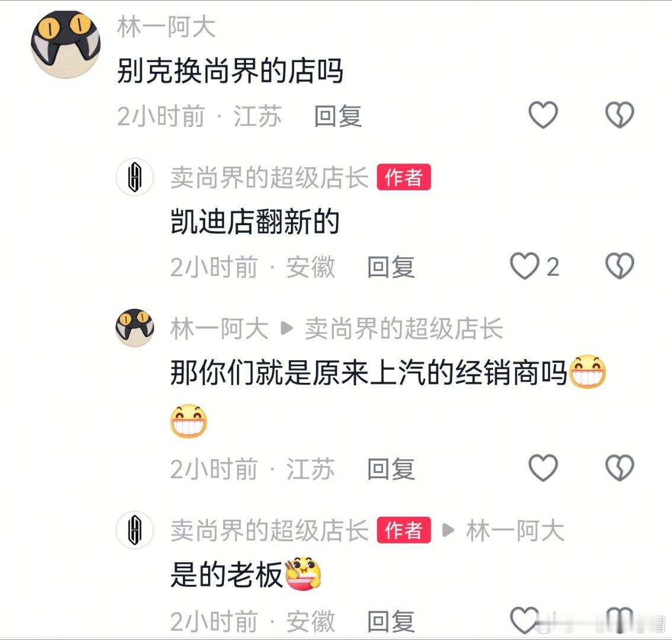Like the reply '是的老板'
Viewport: 672px width, 640px height.
tap(524, 620)
